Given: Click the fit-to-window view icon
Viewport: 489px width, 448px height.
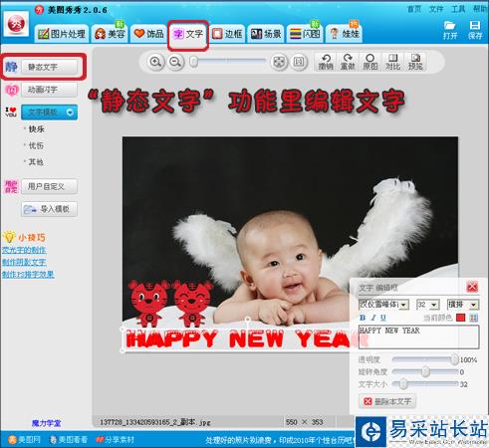Looking at the screenshot, I should pos(279,62).
